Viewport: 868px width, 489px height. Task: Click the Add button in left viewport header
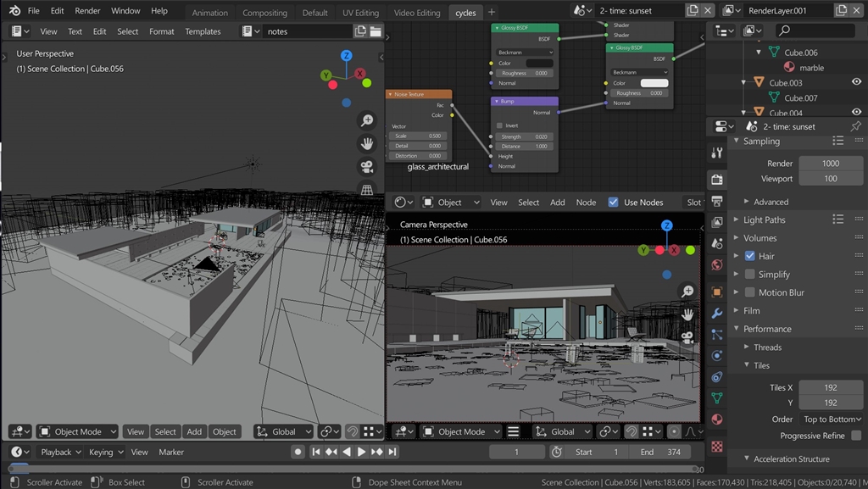194,432
